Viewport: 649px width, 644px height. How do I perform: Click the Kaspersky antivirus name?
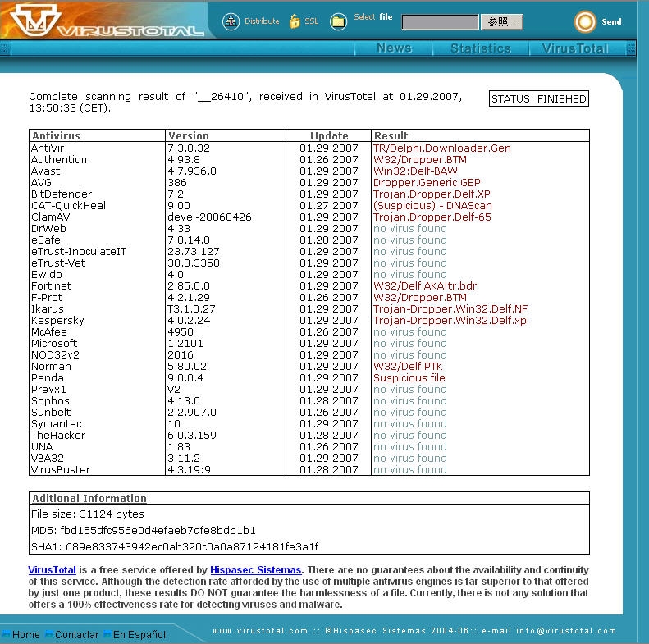tap(57, 320)
